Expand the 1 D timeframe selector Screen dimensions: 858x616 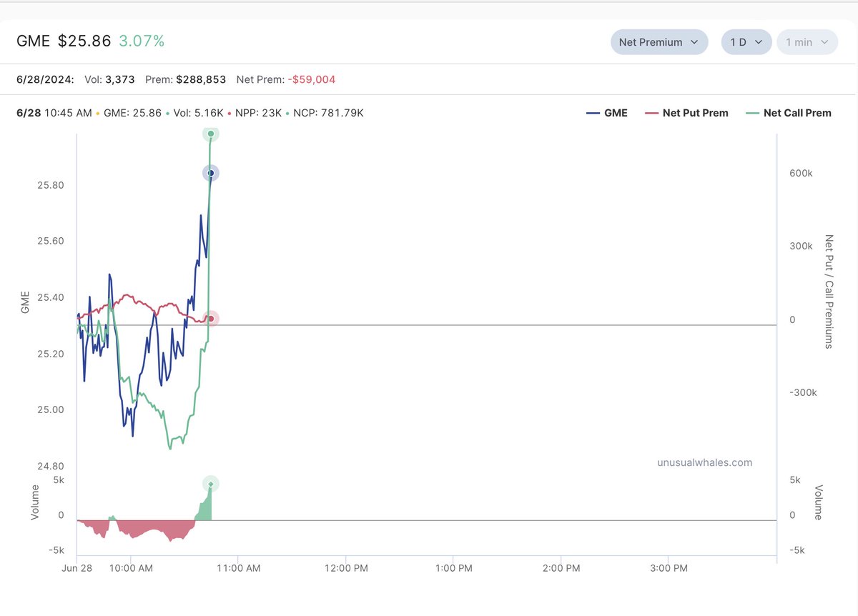click(746, 41)
